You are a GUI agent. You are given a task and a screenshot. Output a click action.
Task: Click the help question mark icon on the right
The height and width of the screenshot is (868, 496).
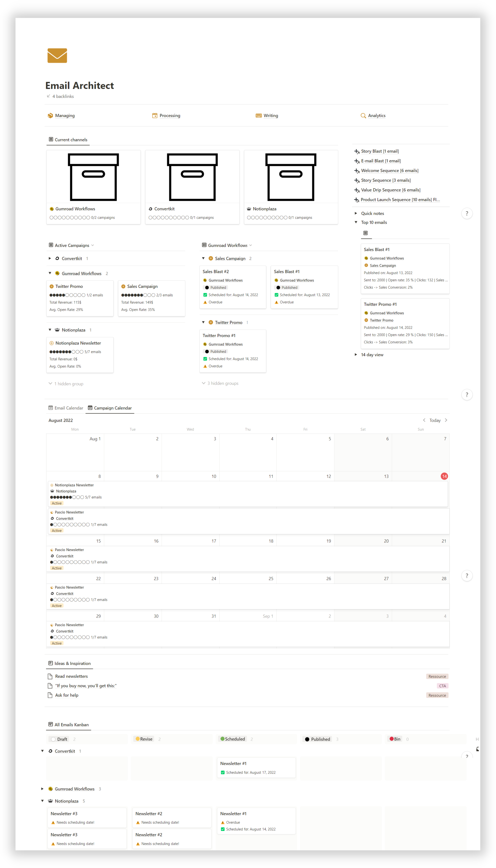(467, 213)
